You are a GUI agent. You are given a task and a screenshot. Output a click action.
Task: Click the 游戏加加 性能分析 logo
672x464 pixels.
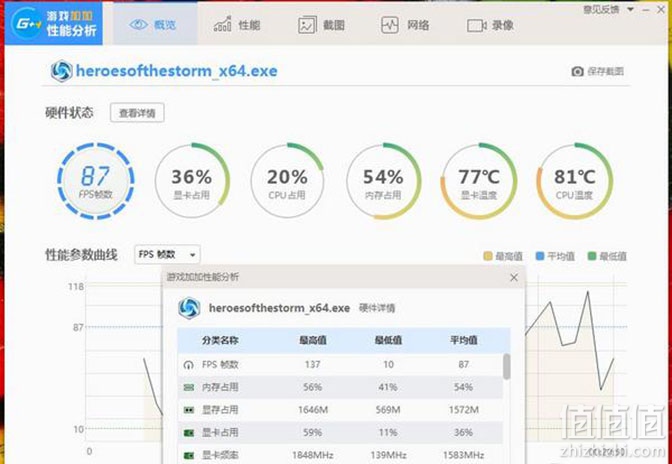[x=54, y=24]
